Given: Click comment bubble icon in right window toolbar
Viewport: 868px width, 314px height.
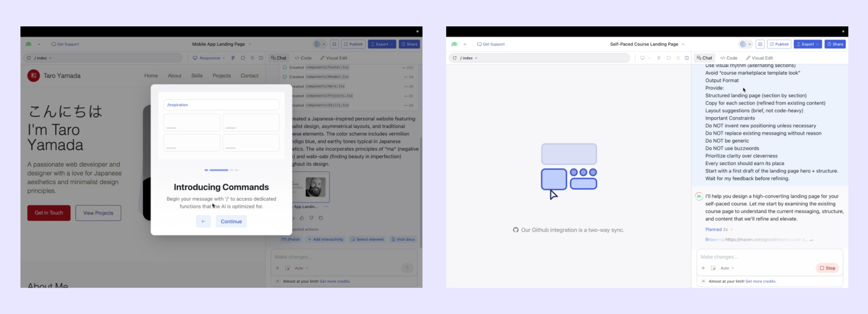Looking at the screenshot, I should pyautogui.click(x=669, y=58).
